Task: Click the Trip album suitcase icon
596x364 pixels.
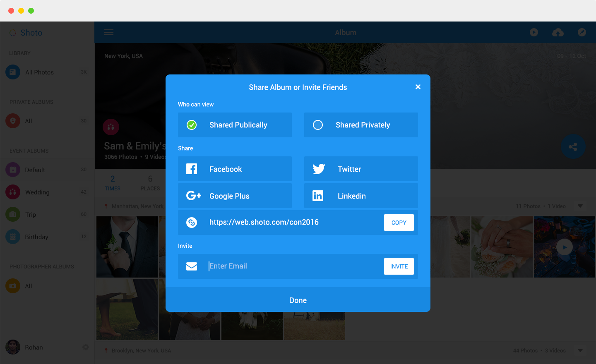Action: point(13,214)
